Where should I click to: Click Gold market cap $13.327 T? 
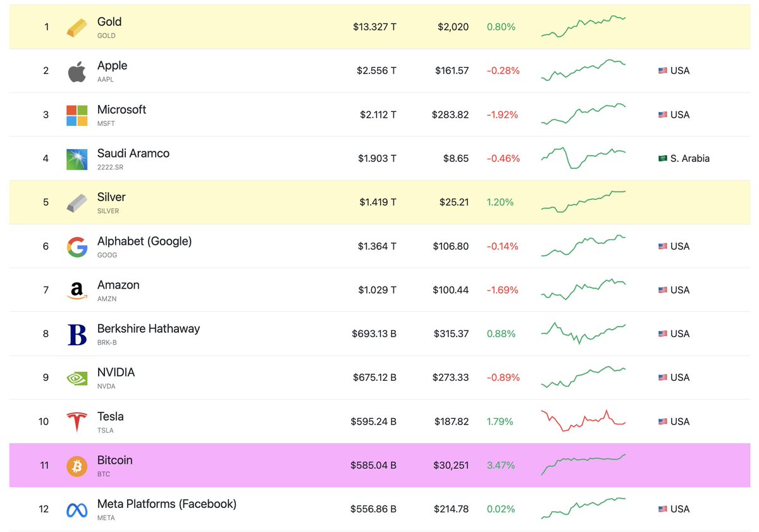pyautogui.click(x=375, y=27)
